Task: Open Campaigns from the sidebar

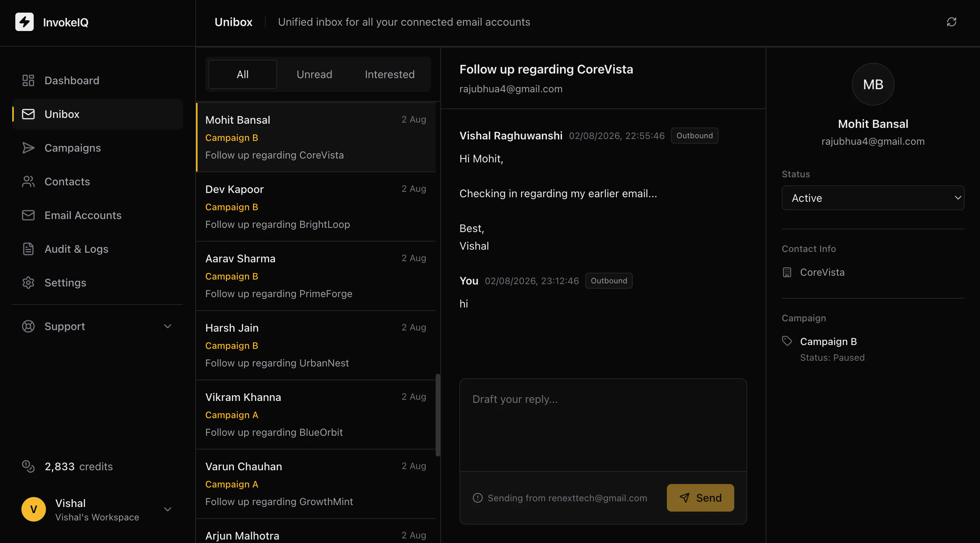Action: coord(98,148)
